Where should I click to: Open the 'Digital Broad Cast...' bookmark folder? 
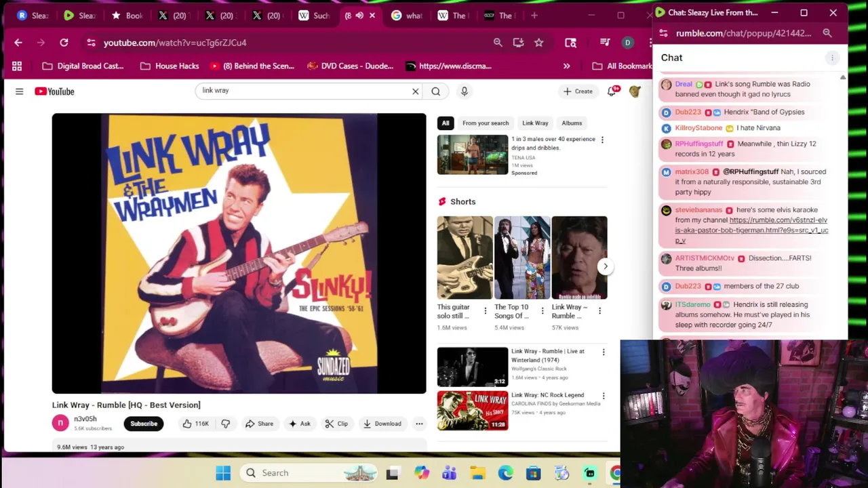tap(83, 66)
